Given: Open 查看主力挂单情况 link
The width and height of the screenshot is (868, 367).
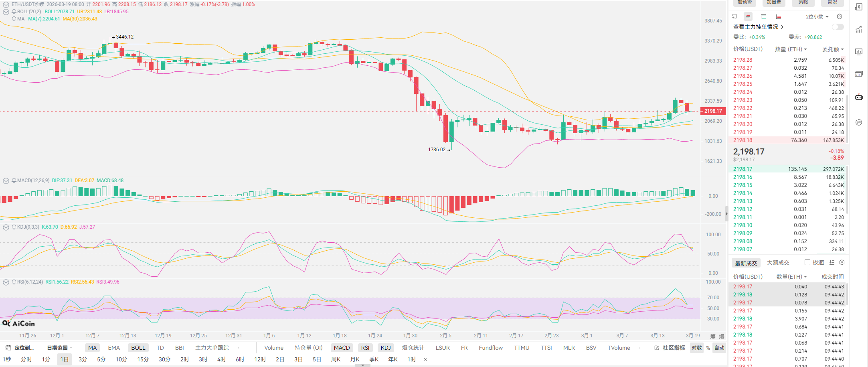Looking at the screenshot, I should [758, 27].
